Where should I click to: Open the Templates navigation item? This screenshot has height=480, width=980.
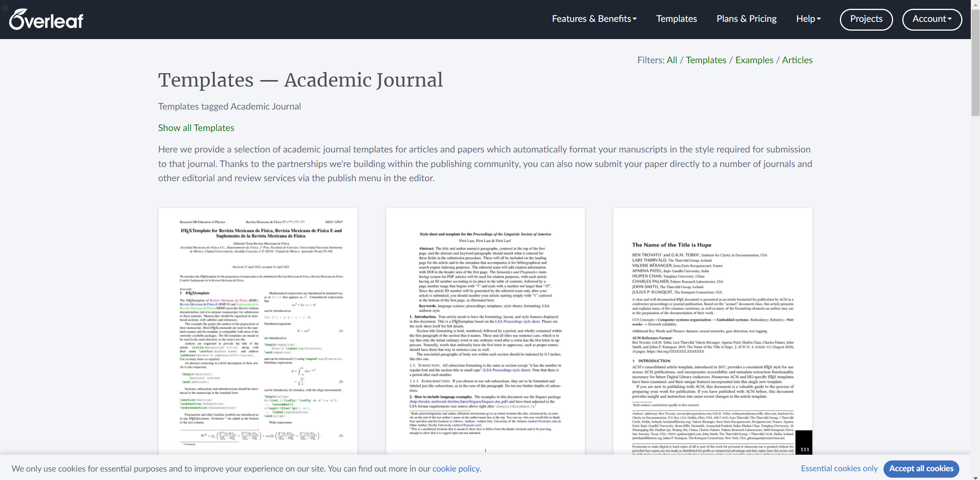point(676,19)
